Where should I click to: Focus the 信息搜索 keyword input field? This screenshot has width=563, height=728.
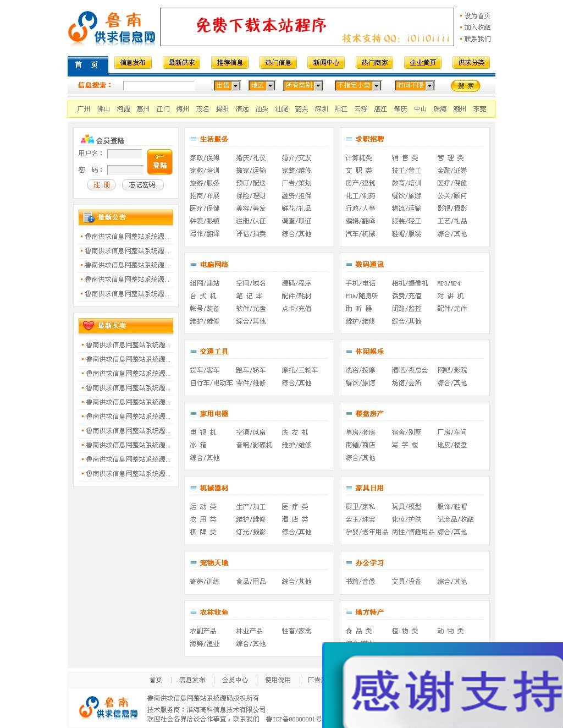(x=159, y=86)
